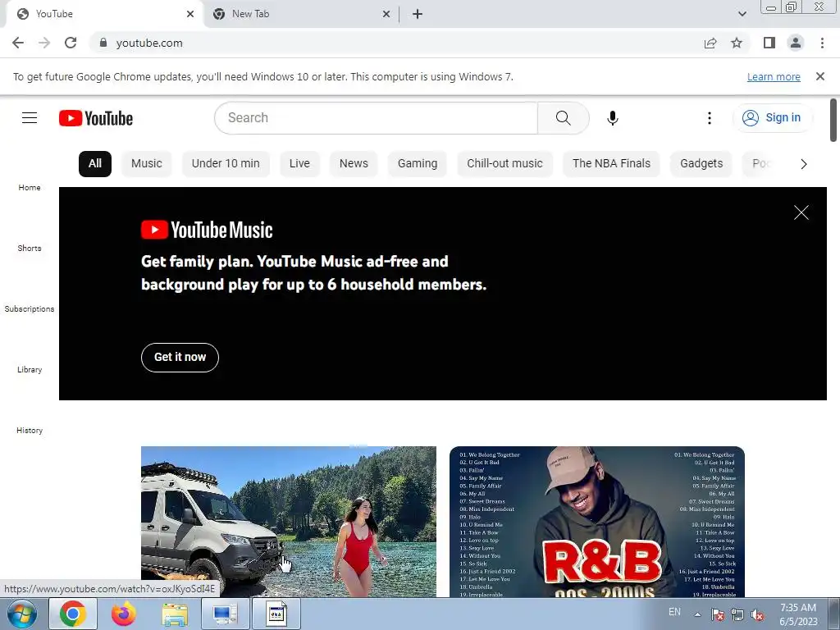Open a new tab with plus icon

418,15
